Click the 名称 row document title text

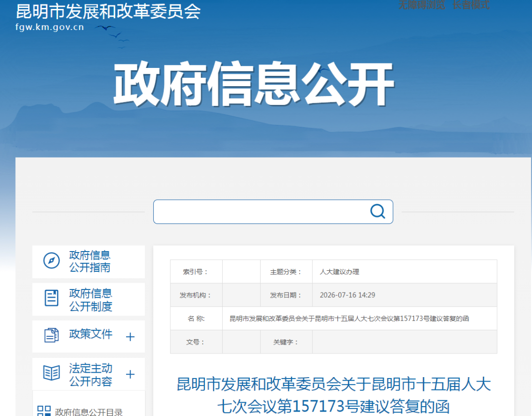(x=349, y=319)
